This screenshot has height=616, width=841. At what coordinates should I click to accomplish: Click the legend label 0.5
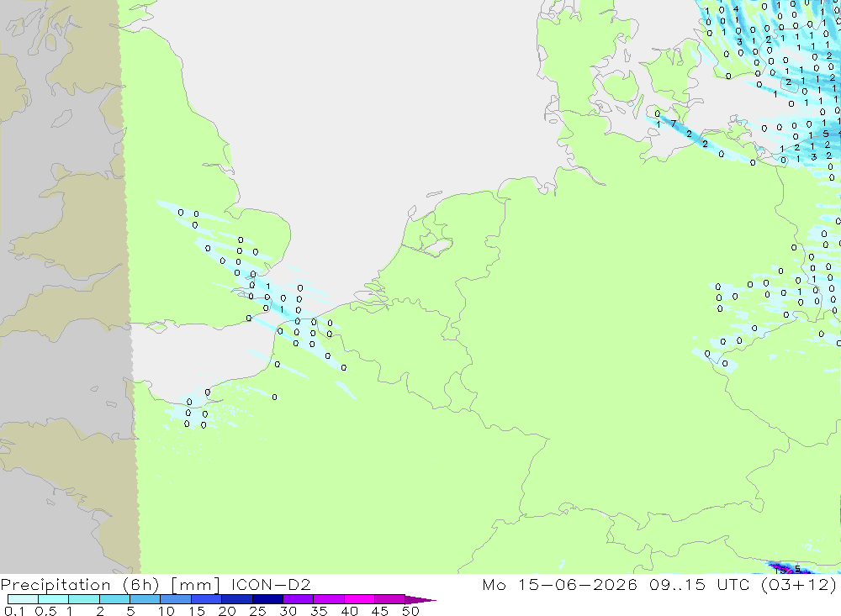pos(45,611)
